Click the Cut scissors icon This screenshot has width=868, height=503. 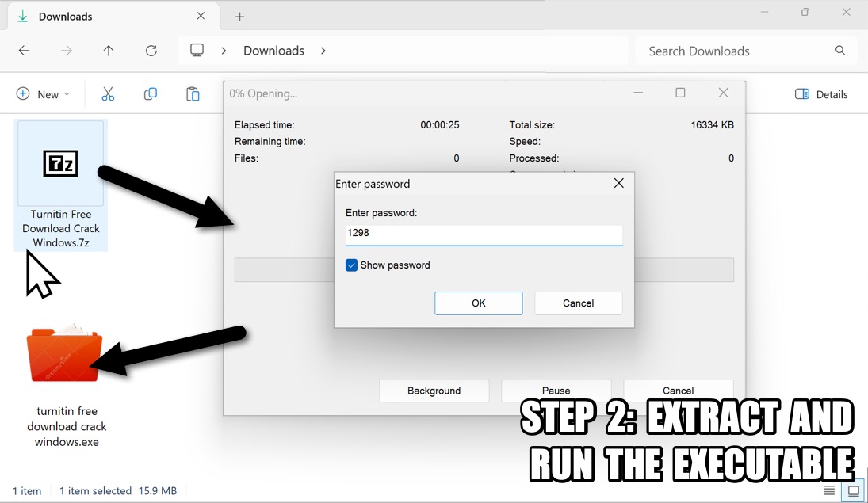click(x=108, y=94)
